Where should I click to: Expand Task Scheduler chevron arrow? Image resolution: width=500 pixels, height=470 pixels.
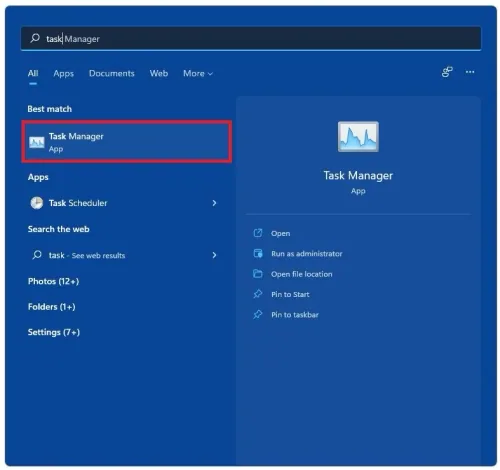click(x=214, y=203)
